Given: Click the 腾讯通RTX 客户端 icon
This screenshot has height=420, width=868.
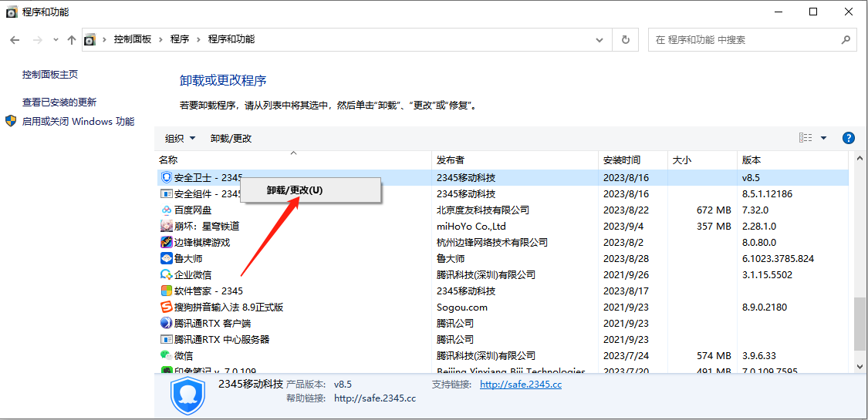Looking at the screenshot, I should pyautogui.click(x=167, y=324).
